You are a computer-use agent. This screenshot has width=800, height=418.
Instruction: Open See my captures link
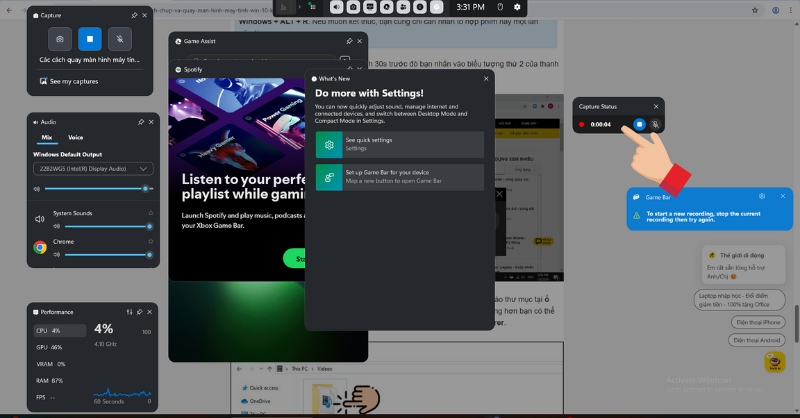point(69,81)
